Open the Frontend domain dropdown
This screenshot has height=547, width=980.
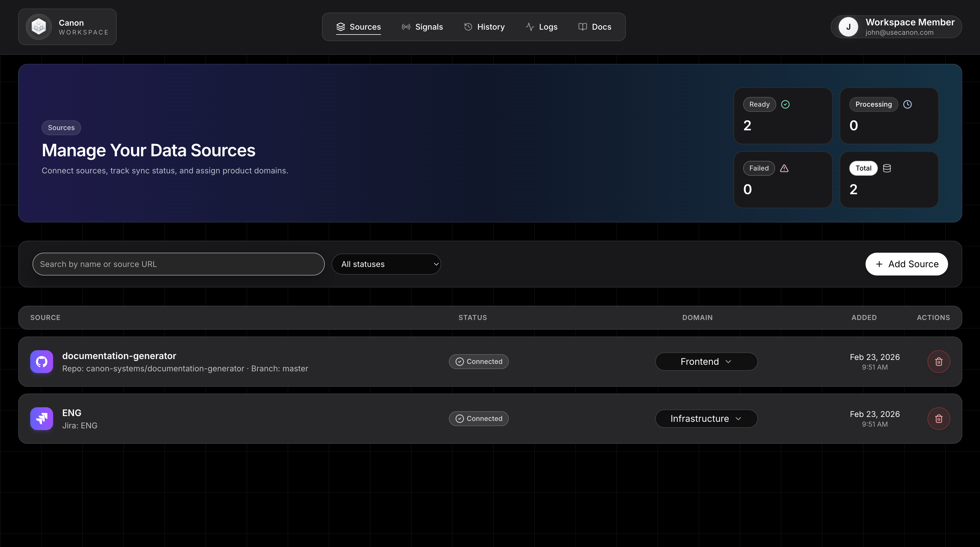click(x=706, y=362)
